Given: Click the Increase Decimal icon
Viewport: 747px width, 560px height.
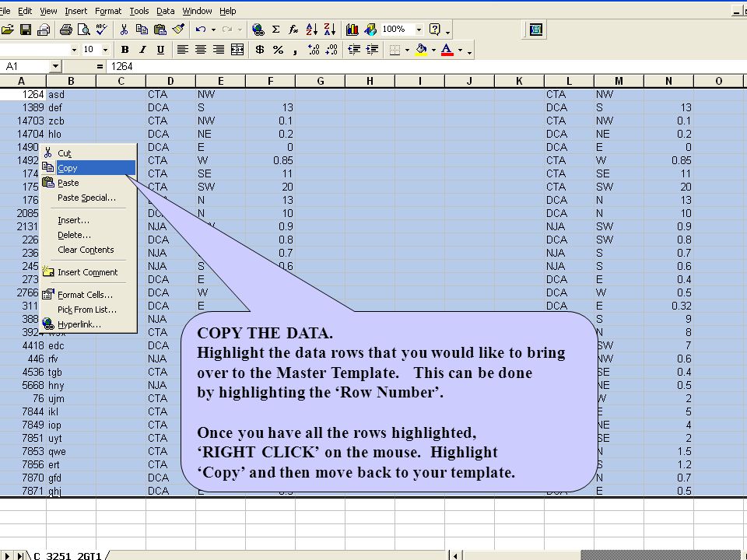Looking at the screenshot, I should tap(314, 50).
